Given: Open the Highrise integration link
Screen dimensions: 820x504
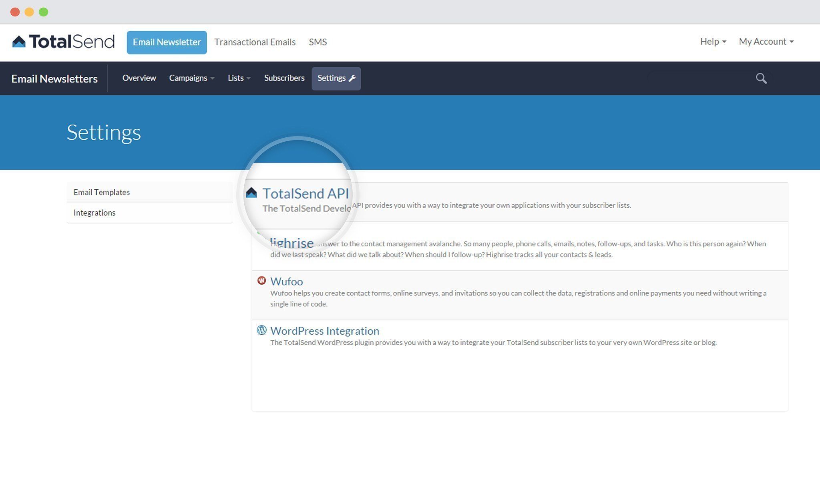Looking at the screenshot, I should click(291, 243).
